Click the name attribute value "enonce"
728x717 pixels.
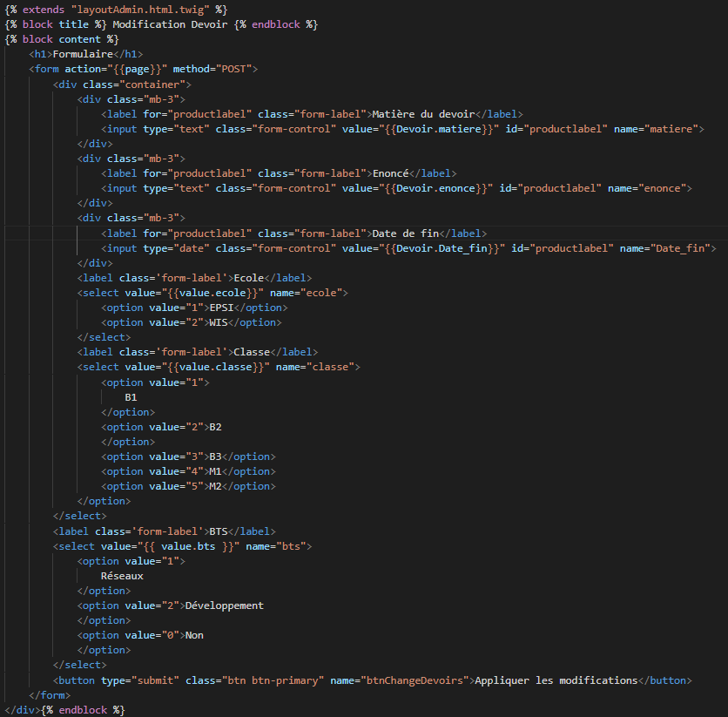click(662, 188)
